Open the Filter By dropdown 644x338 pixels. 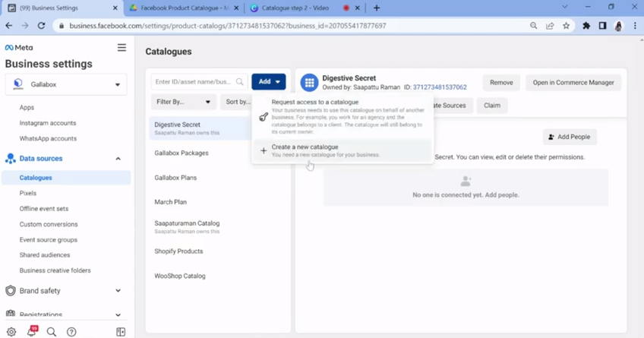coord(184,102)
